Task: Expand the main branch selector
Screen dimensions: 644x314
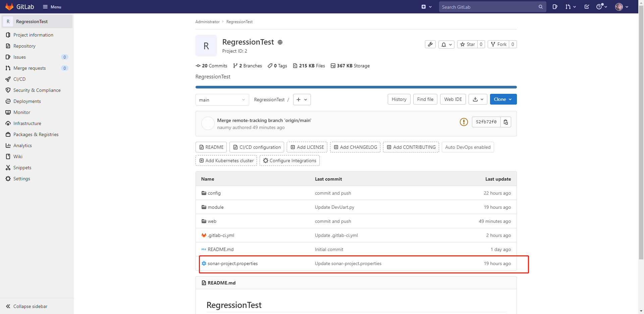Action: tap(222, 100)
